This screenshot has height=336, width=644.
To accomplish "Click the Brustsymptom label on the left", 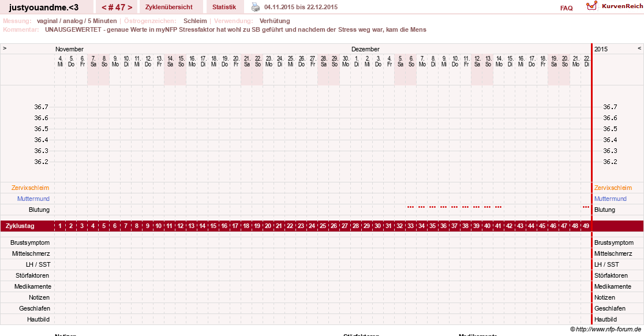I will (30, 242).
